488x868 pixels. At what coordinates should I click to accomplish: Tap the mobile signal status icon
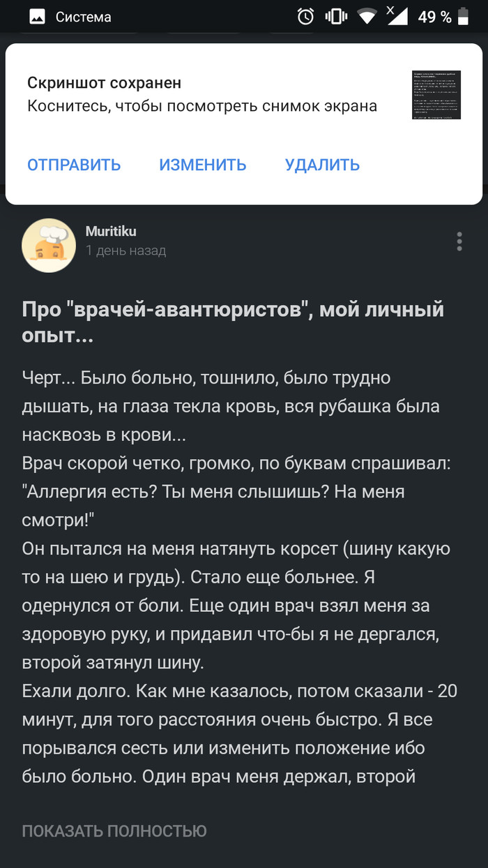(397, 16)
